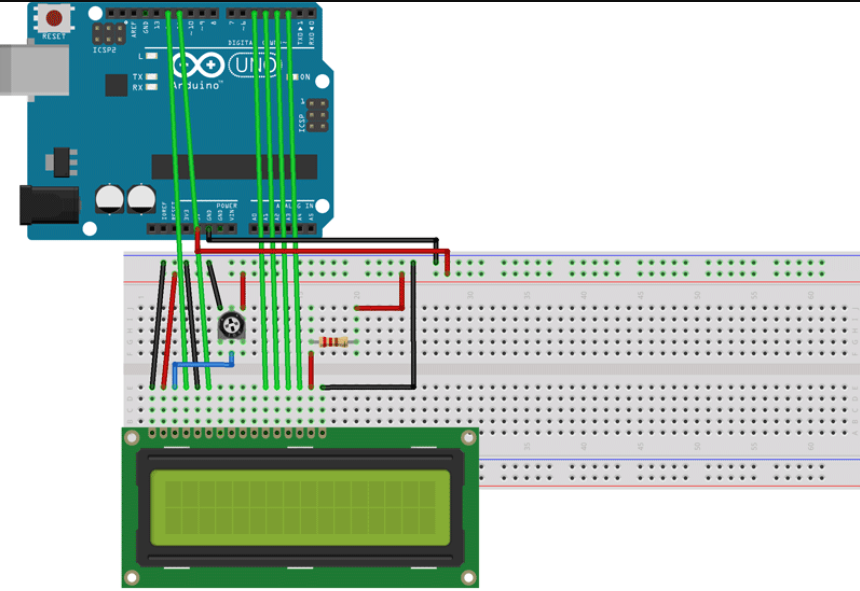860x591 pixels.
Task: Click the black DC power jack
Action: point(50,205)
